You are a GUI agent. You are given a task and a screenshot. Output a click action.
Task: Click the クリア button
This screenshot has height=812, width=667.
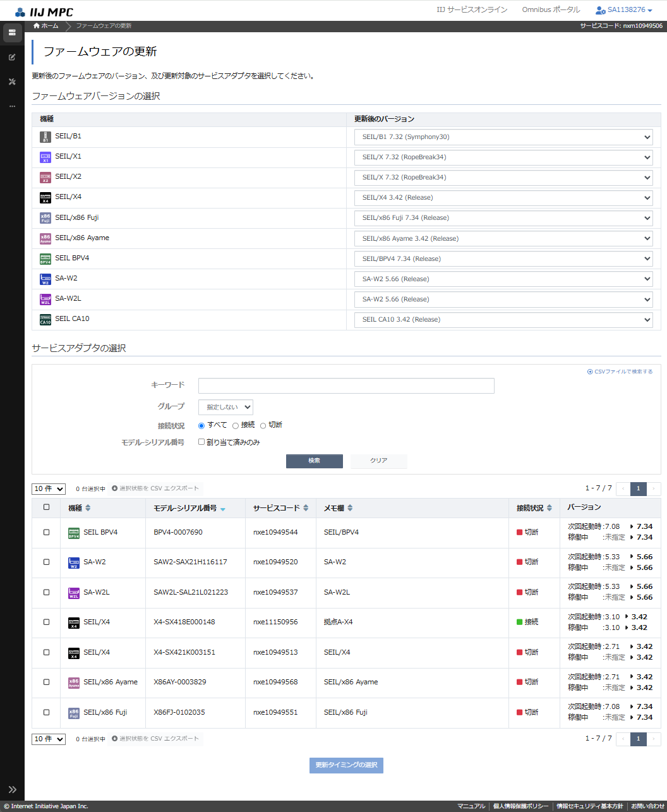click(x=379, y=461)
